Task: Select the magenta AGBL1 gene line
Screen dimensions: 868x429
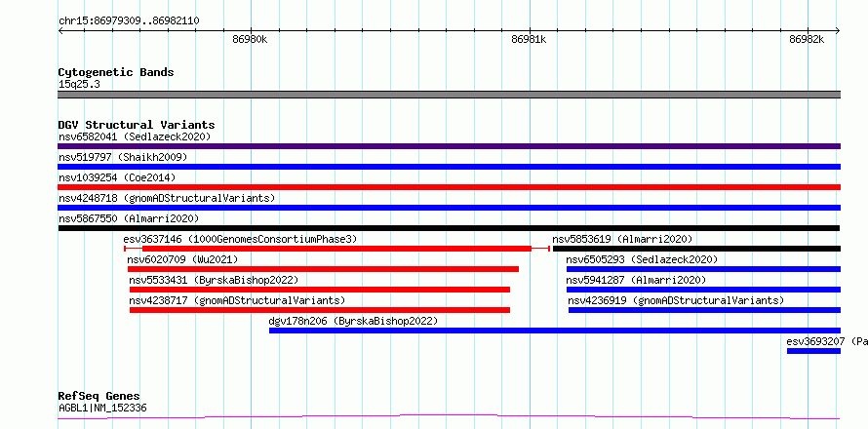Action: point(449,417)
